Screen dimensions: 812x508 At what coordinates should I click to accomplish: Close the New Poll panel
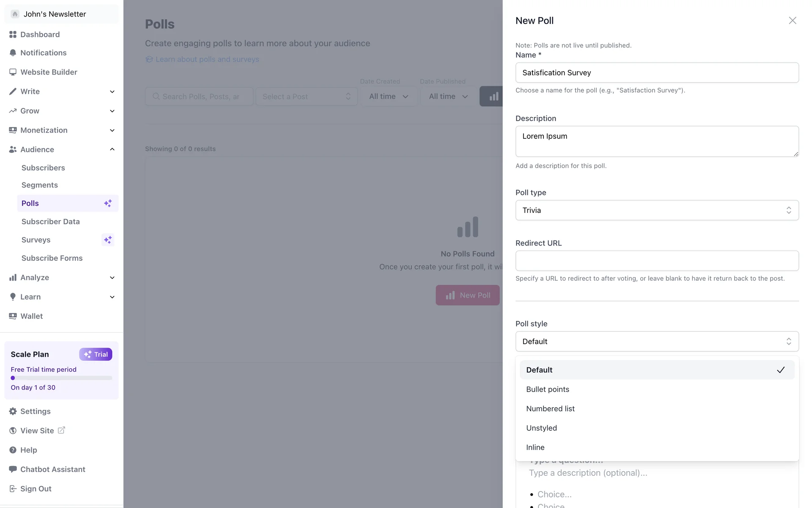(x=792, y=20)
